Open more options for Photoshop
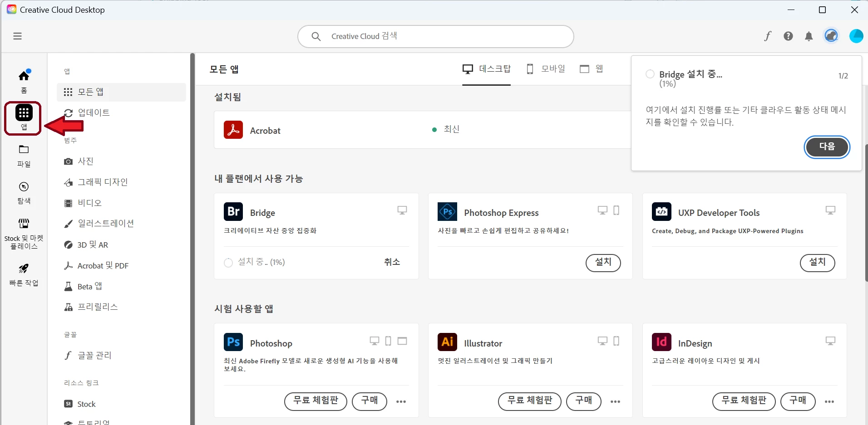The image size is (868, 425). [401, 401]
